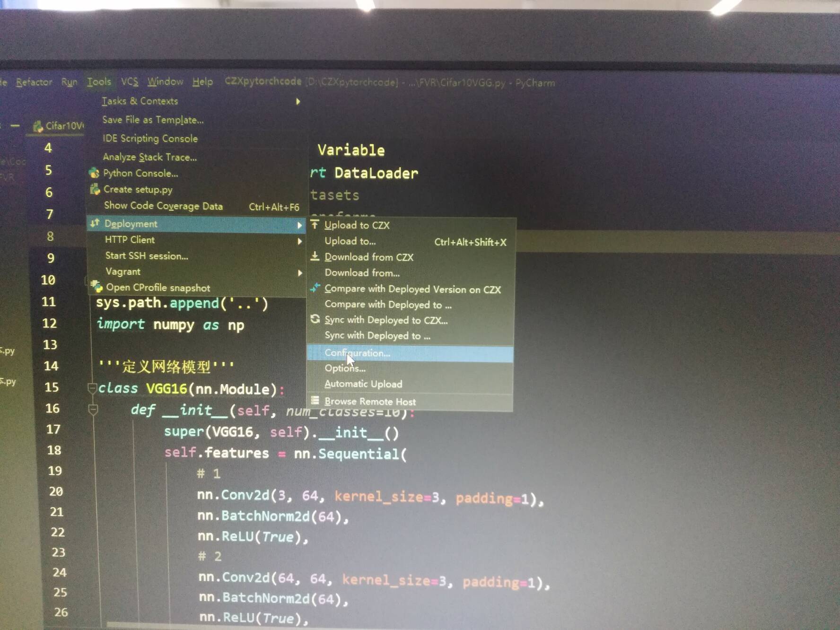
Task: Collapse the __init__ method fold marker
Action: click(x=93, y=410)
